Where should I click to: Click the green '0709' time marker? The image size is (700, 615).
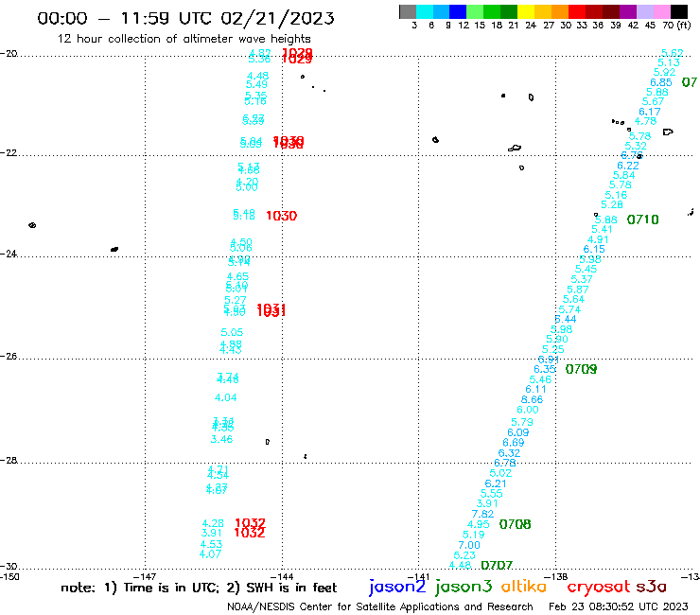tap(581, 369)
